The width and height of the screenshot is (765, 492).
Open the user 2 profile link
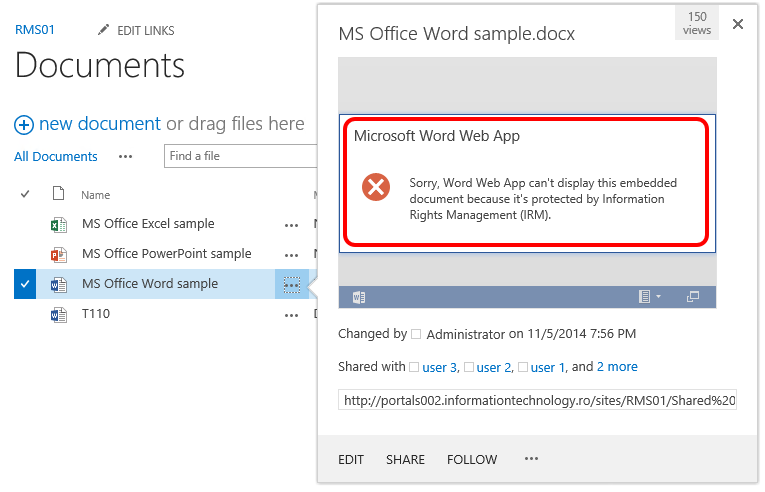(x=494, y=367)
